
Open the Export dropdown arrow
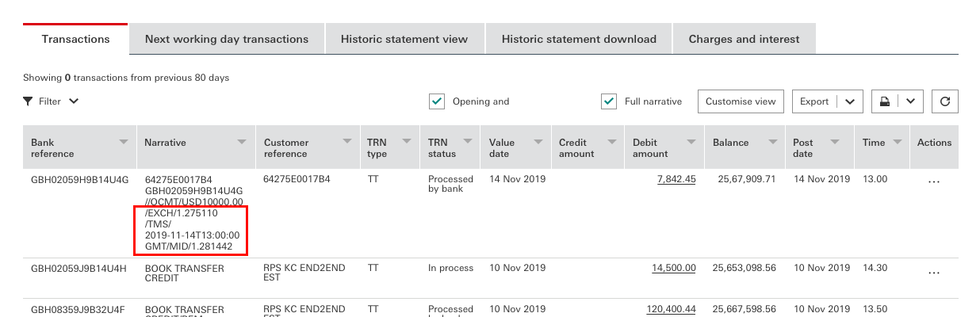849,101
